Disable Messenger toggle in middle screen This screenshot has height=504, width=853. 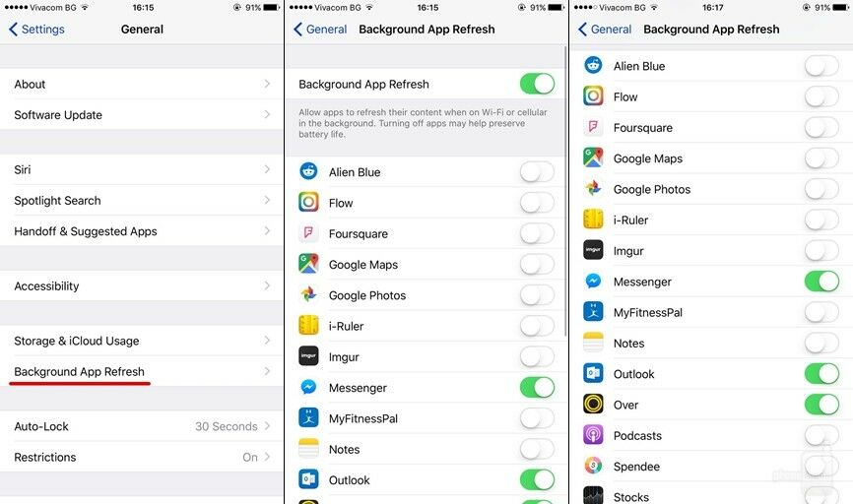[x=537, y=388]
